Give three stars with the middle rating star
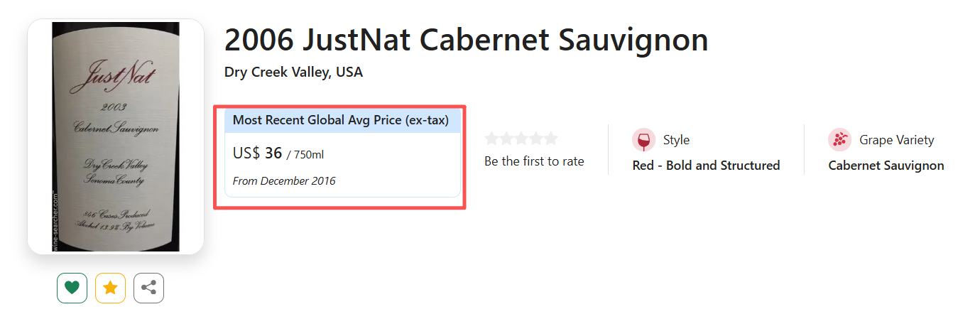Image resolution: width=980 pixels, height=319 pixels. coord(521,139)
